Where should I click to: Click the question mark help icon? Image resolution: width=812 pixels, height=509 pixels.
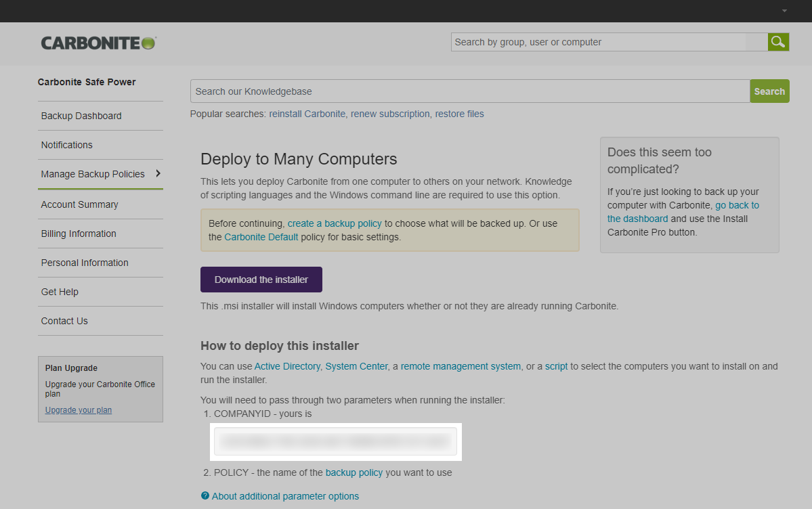coord(205,496)
